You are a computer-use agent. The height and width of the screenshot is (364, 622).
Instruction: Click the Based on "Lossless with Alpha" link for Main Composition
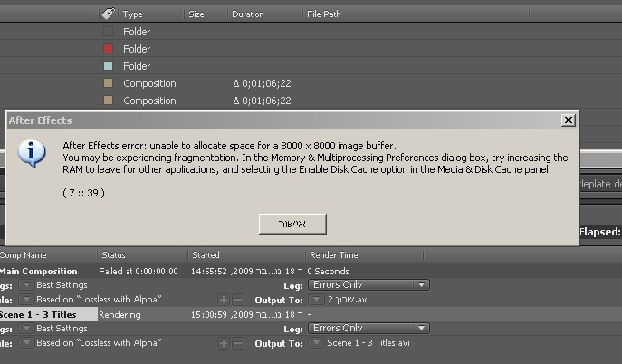point(100,300)
